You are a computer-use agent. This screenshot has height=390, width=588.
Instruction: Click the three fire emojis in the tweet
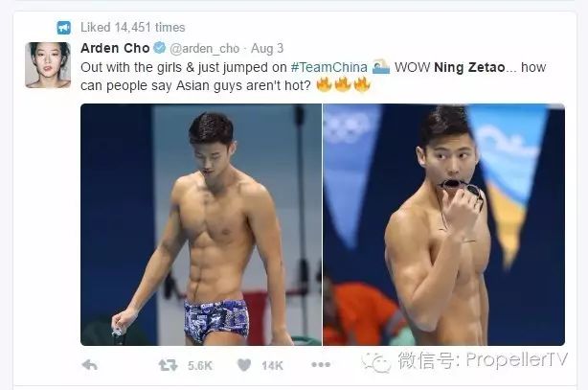tap(343, 85)
